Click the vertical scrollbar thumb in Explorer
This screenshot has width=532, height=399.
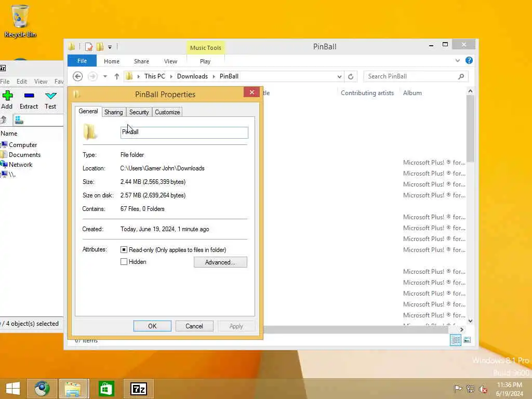(470, 129)
